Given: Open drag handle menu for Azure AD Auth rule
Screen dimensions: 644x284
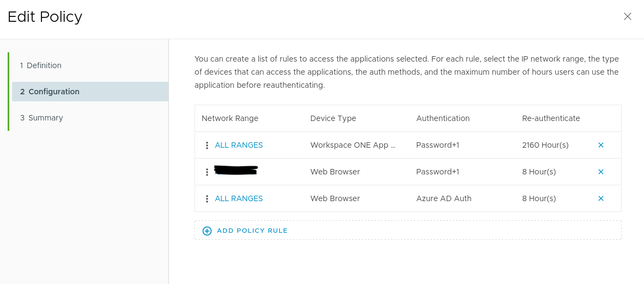Looking at the screenshot, I should click(x=207, y=198).
